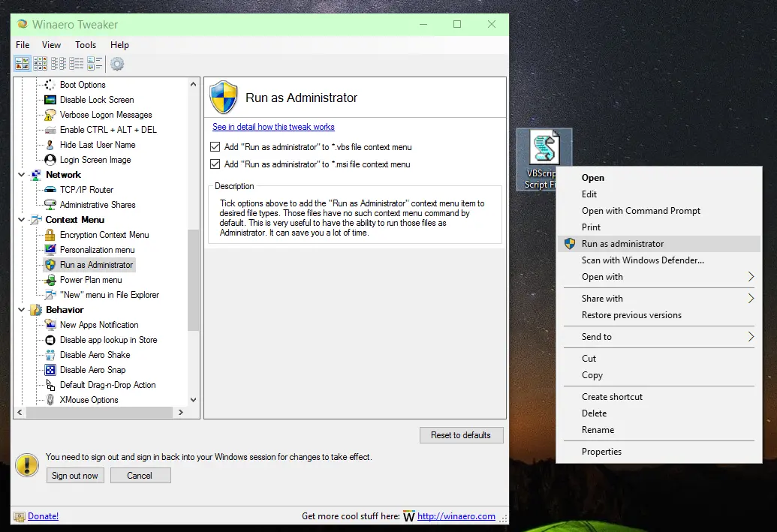This screenshot has width=777, height=532.
Task: Collapse the Context Menu tree section
Action: pyautogui.click(x=21, y=219)
